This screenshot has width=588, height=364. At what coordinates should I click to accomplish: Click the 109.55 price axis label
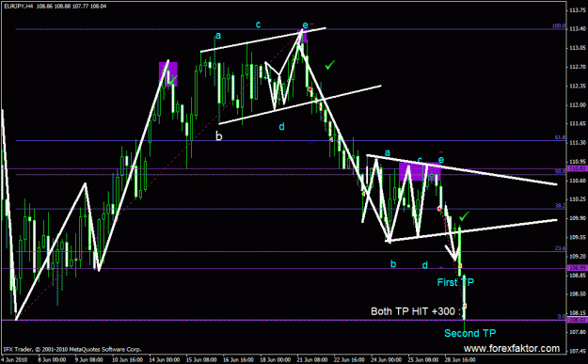578,237
